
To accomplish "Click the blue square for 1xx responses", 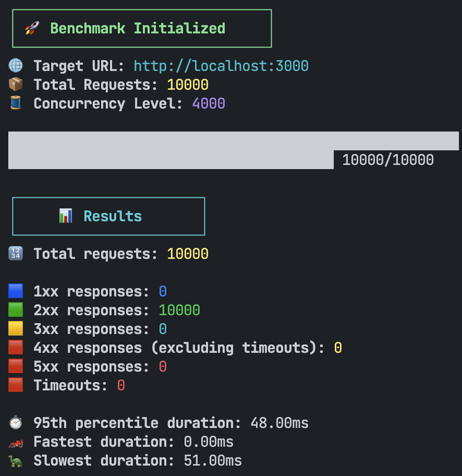I will coord(15,292).
